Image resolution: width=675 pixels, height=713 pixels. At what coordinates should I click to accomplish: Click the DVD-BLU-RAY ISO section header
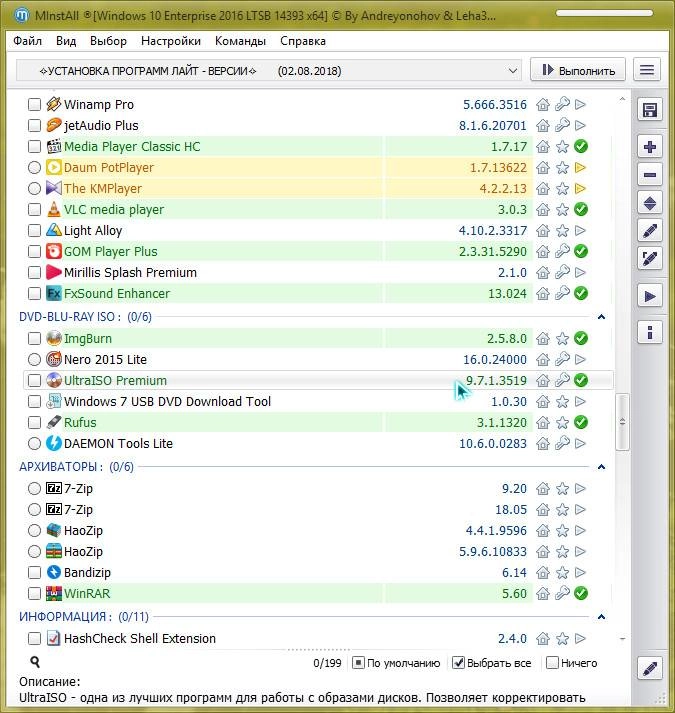[86, 316]
